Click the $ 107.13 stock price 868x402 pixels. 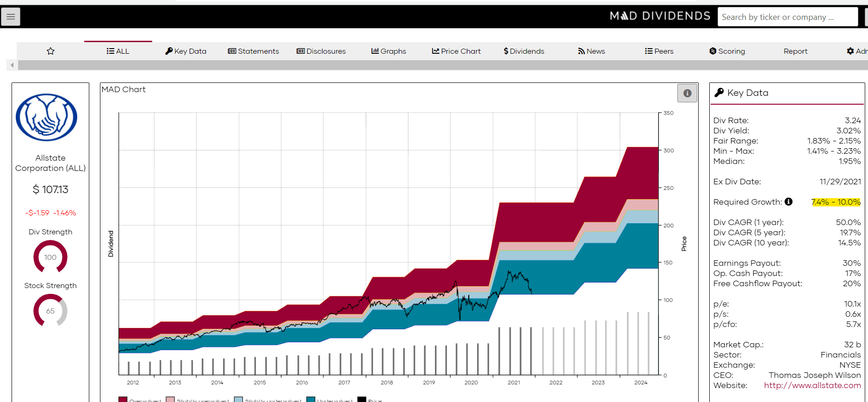coord(50,189)
